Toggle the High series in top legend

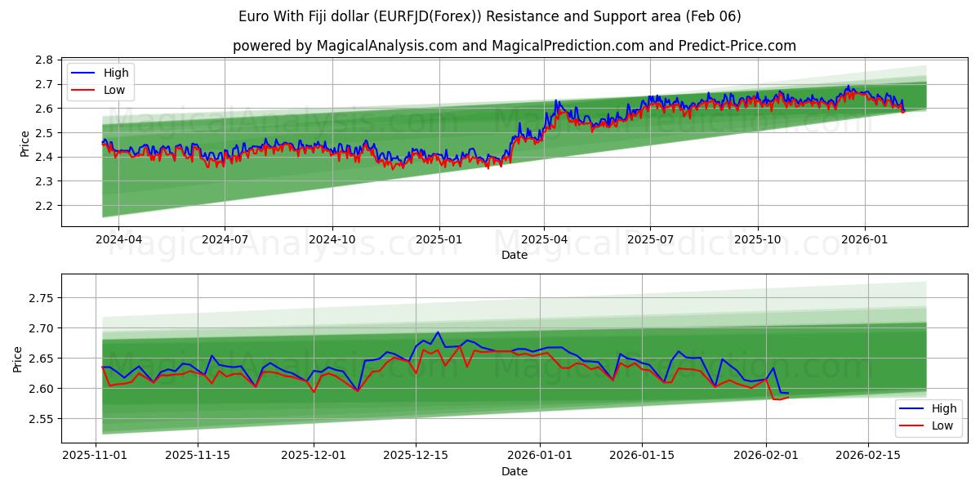pyautogui.click(x=116, y=72)
